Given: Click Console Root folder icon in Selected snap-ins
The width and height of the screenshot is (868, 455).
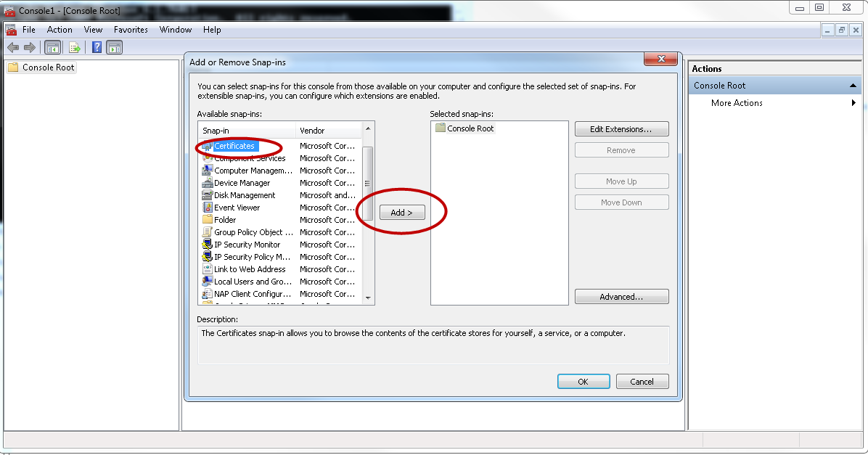Looking at the screenshot, I should (440, 128).
